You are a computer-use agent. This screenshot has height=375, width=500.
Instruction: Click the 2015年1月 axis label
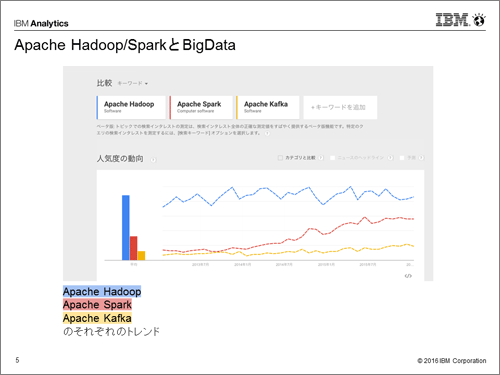[326, 264]
